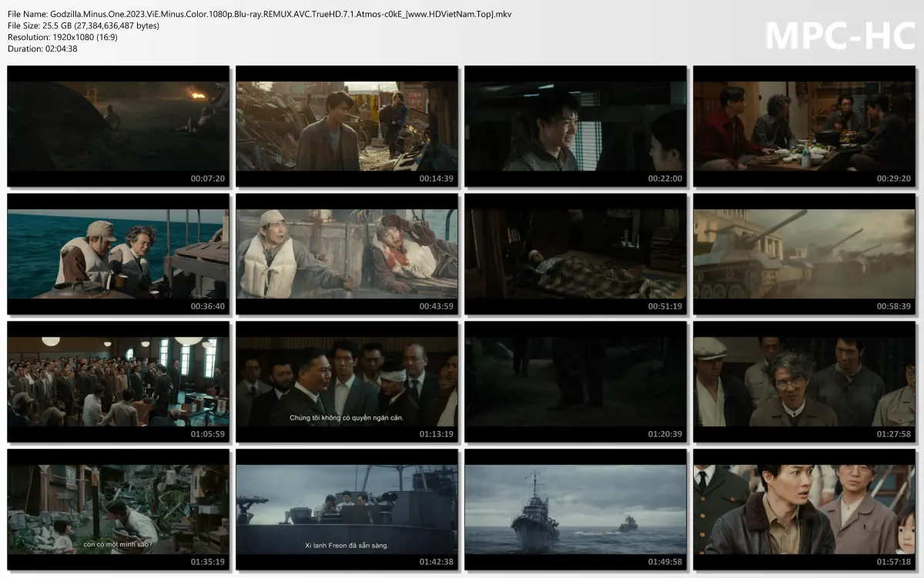
Task: Select the Duration 02:04:38 label
Action: [58, 48]
